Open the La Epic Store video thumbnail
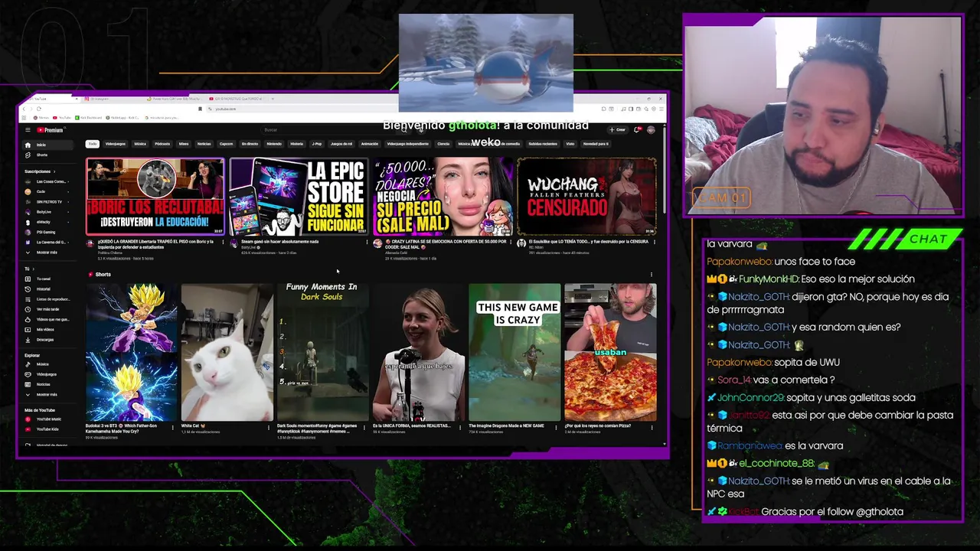The image size is (980, 551). [x=299, y=196]
